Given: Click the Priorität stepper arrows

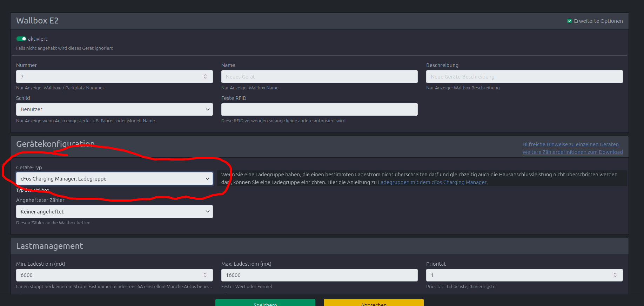Looking at the screenshot, I should 615,275.
